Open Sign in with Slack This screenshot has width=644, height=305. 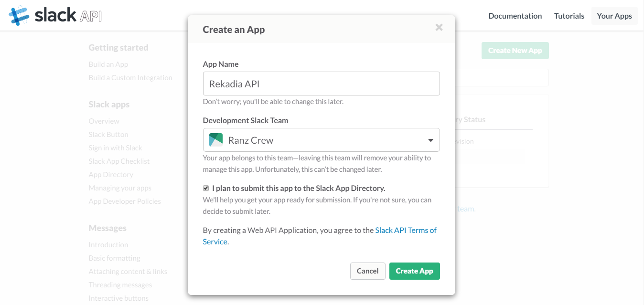click(115, 147)
